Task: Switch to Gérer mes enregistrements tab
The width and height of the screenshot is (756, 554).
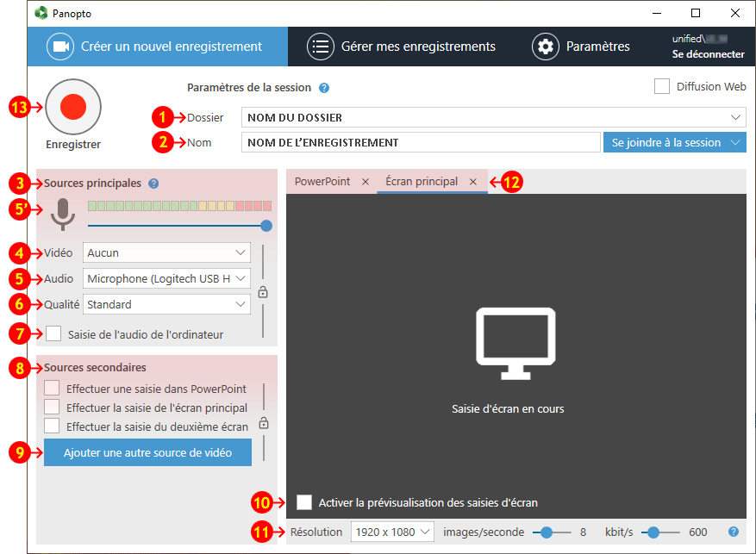Action: coord(401,47)
